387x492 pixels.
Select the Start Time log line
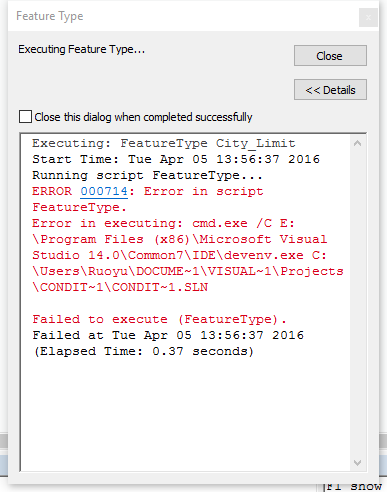[176, 159]
